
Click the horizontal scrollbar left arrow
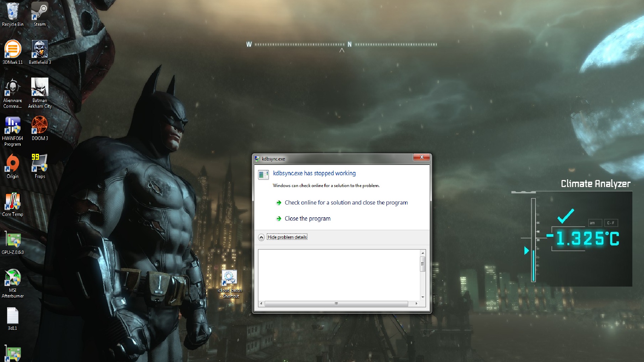pyautogui.click(x=261, y=304)
